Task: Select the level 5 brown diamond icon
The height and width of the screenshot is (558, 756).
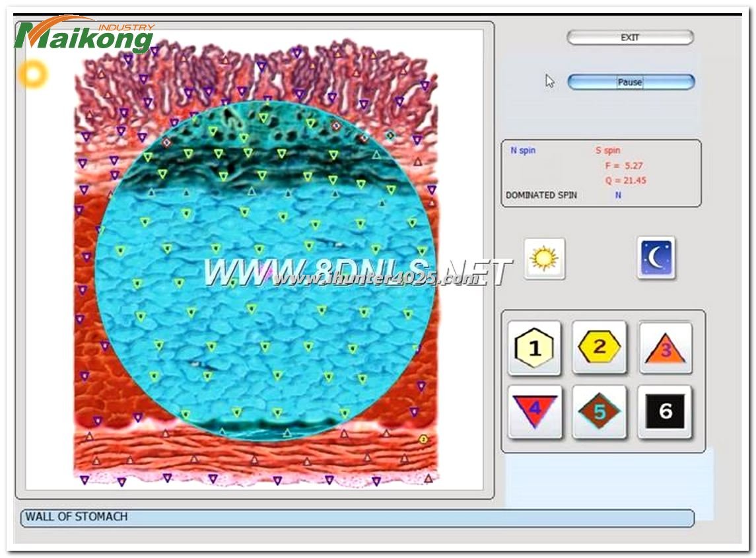Action: point(599,411)
